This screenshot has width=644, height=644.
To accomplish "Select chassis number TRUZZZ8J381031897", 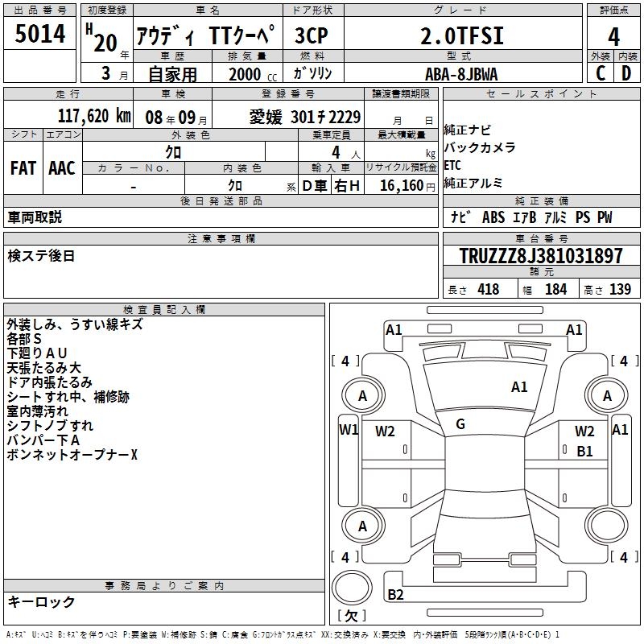I will (x=541, y=256).
